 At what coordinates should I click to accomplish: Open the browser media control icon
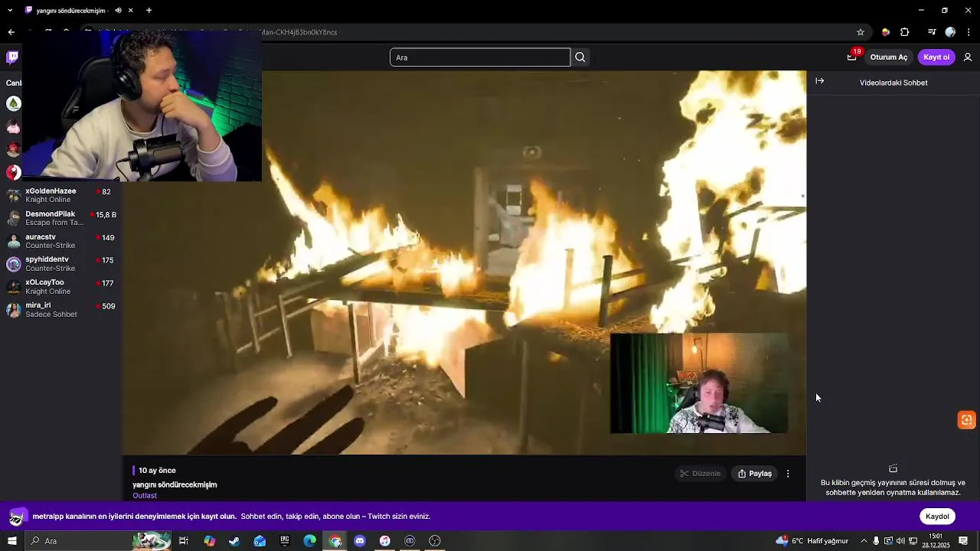coord(932,32)
